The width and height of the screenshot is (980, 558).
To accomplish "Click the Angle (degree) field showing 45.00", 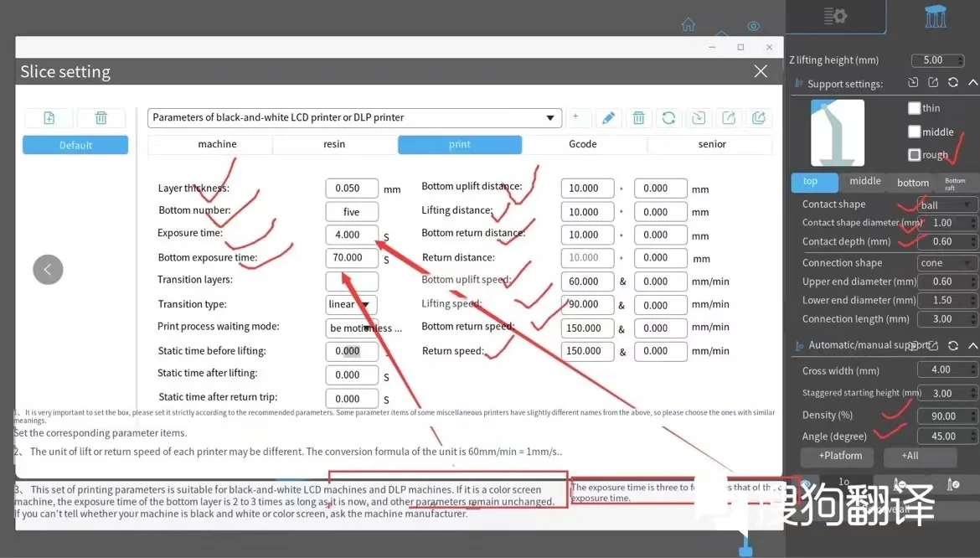I will 946,437.
